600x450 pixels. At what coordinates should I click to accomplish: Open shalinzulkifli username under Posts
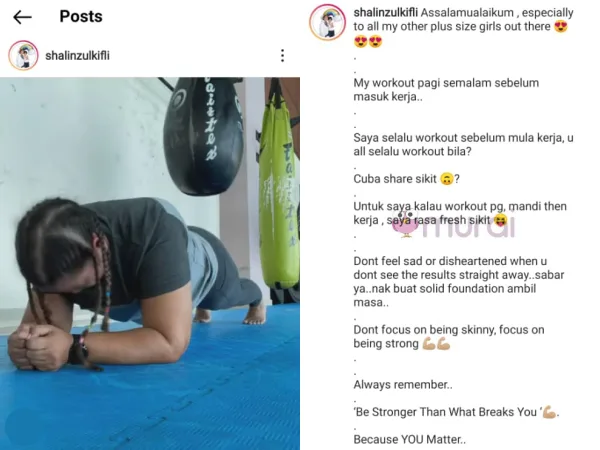[x=77, y=56]
